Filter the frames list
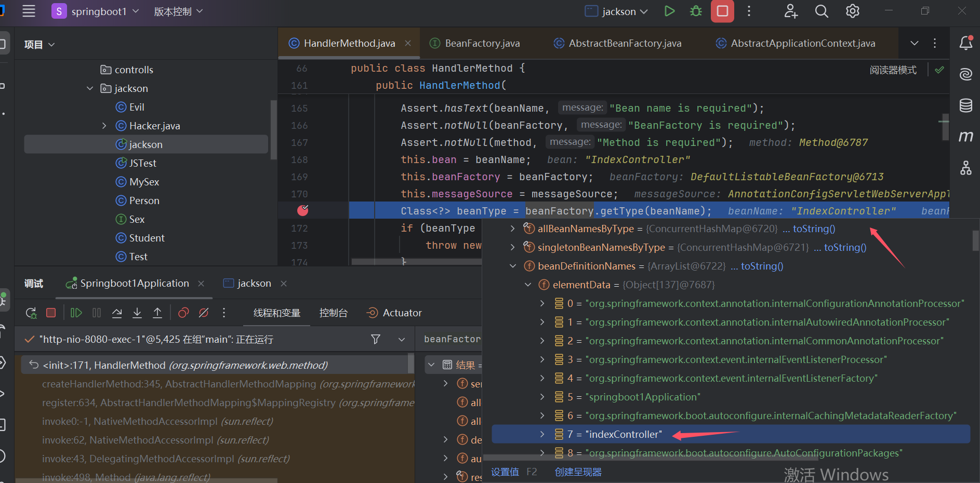This screenshot has width=980, height=483. tap(376, 339)
